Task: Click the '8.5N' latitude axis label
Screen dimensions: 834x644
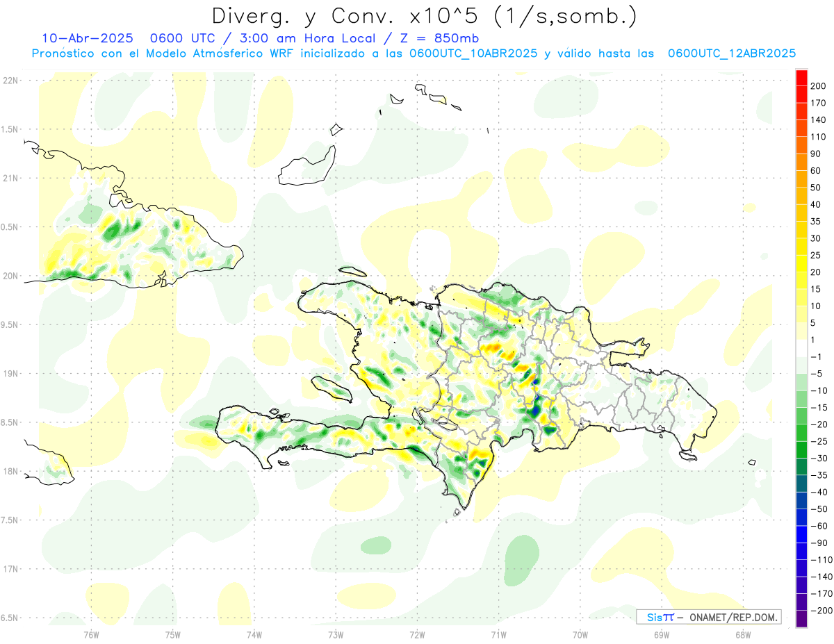Action: click(10, 422)
